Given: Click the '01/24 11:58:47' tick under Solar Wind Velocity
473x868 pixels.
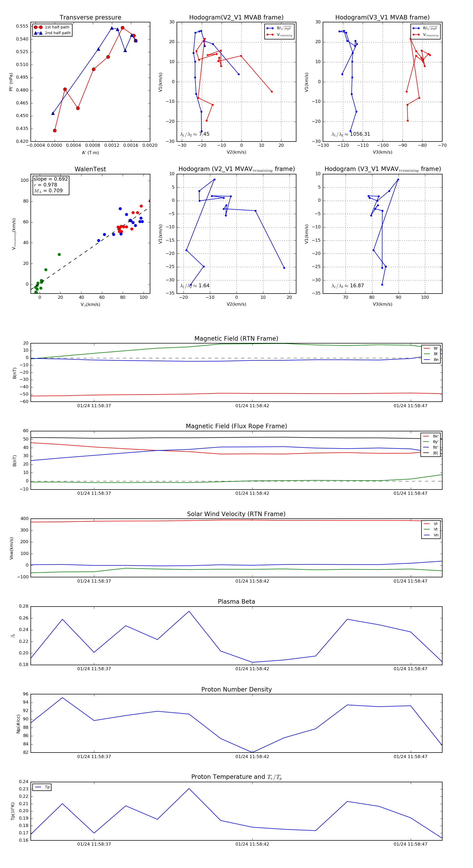Looking at the screenshot, I should (x=410, y=581).
